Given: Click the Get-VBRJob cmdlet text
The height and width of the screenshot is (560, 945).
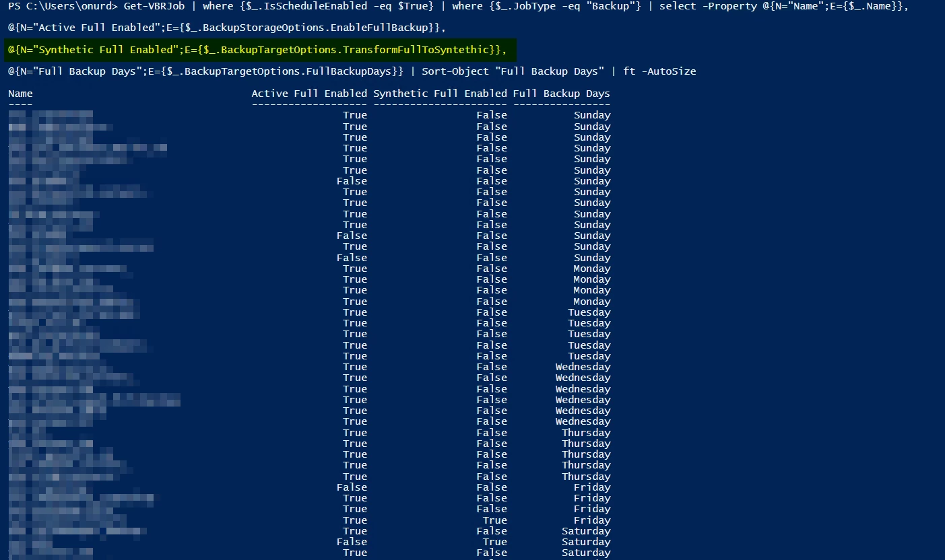Looking at the screenshot, I should 154,6.
